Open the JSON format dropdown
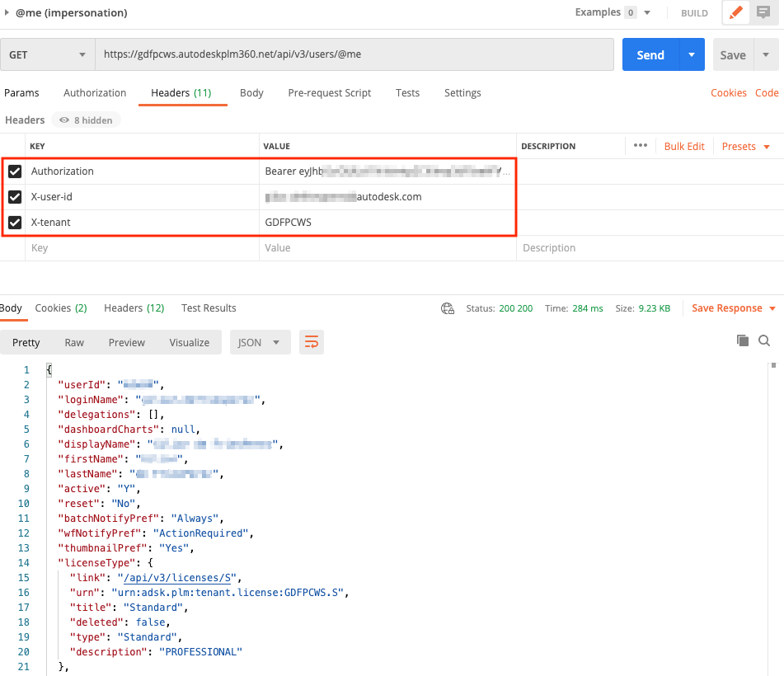This screenshot has width=784, height=676. coord(259,342)
